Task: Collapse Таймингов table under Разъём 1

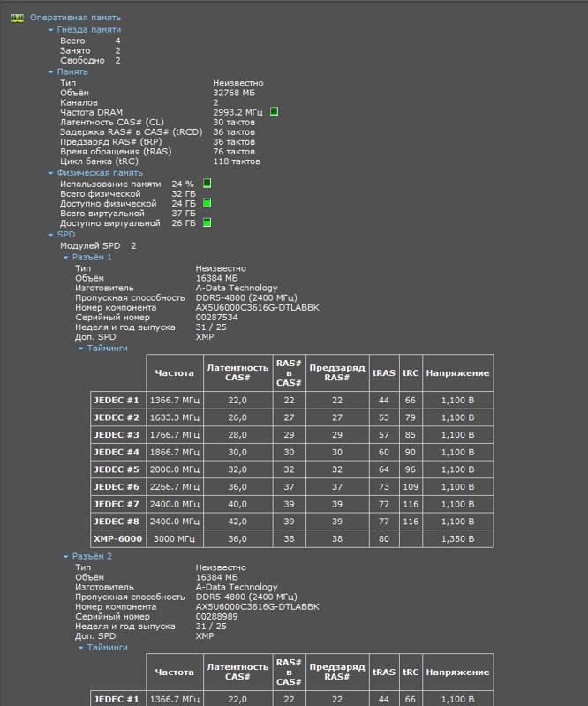Action: coord(80,349)
